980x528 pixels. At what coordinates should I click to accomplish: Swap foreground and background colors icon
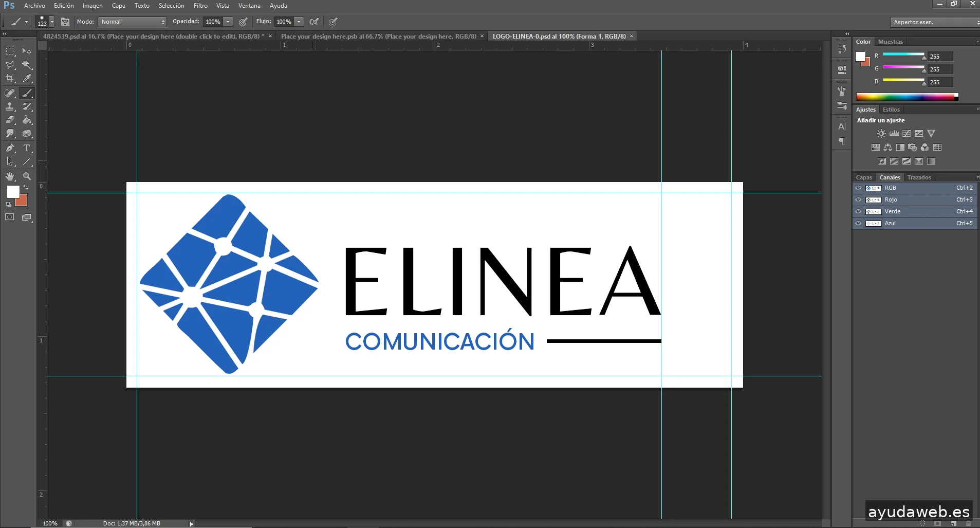26,187
